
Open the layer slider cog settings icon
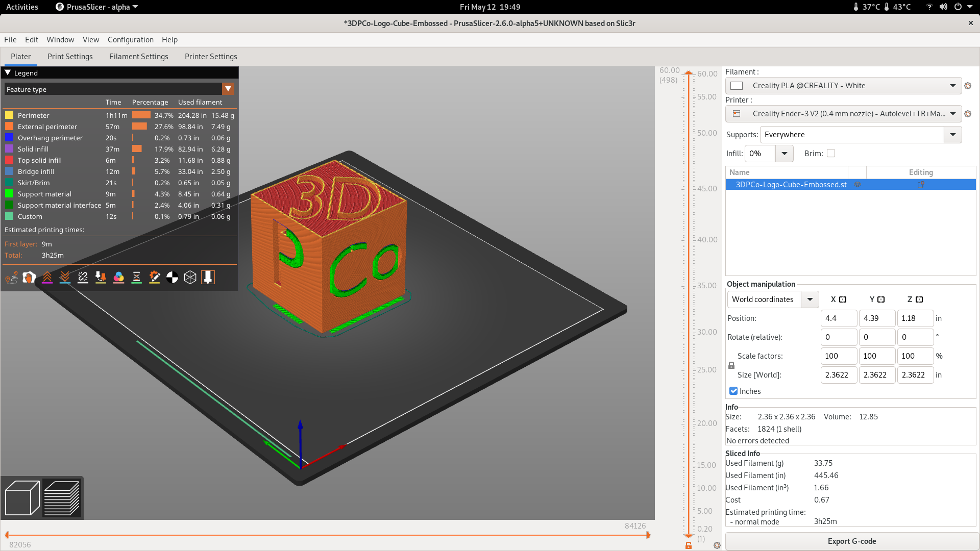(717, 545)
